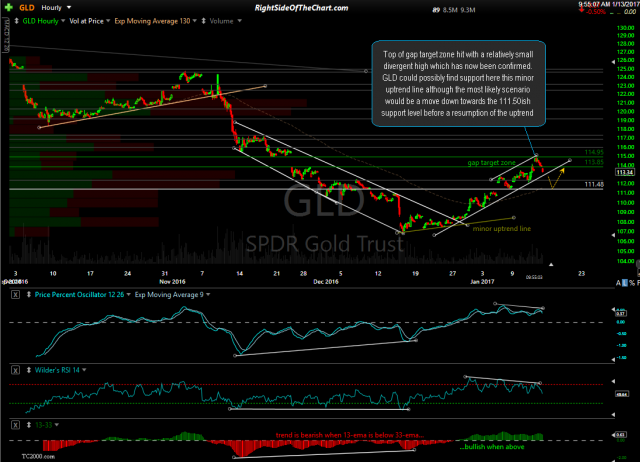Click the move arrows beside Volume
Image resolution: width=640 pixels, height=462 pixels.
click(203, 21)
